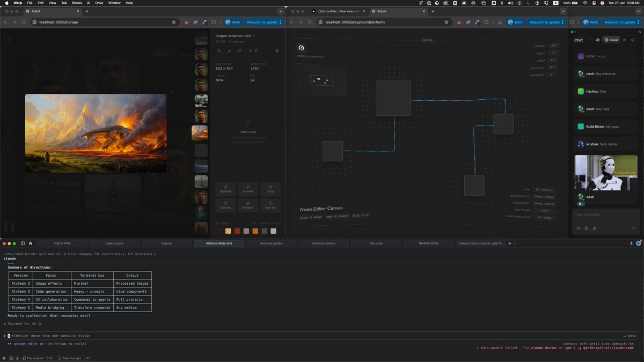644x362 pixels.
Task: Click the send label in prompt box
Action: (630, 336)
